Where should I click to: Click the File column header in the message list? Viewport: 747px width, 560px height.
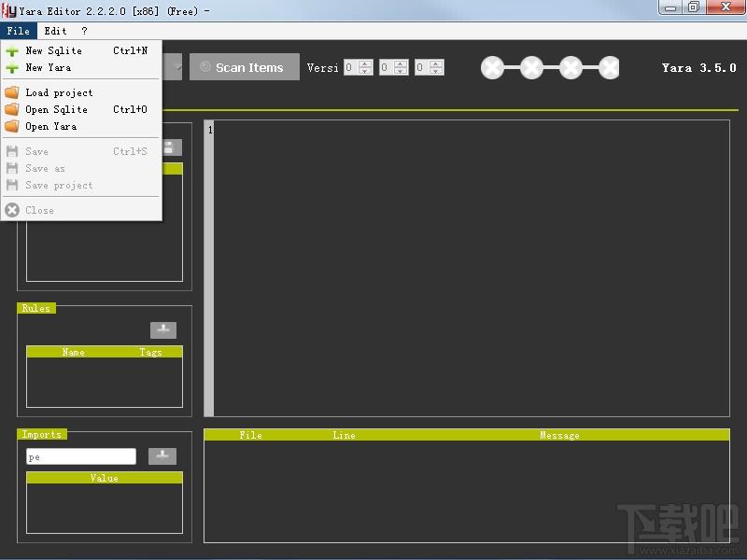(250, 435)
